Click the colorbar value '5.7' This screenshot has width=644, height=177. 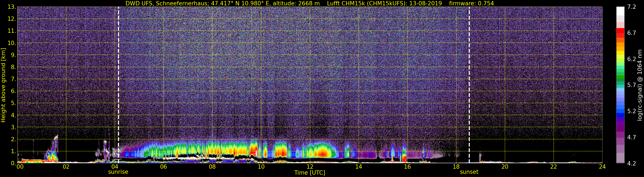click(632, 85)
